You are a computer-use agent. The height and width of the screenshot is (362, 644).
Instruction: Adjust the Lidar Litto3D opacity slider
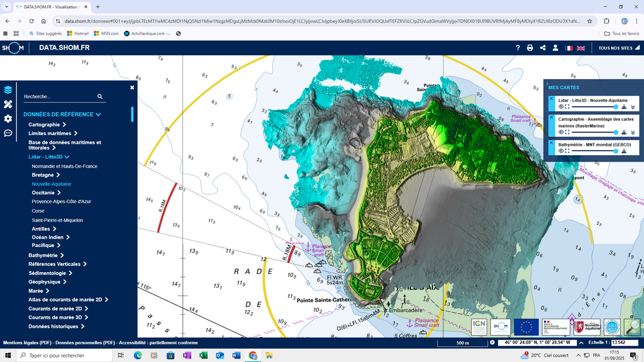tap(594, 107)
